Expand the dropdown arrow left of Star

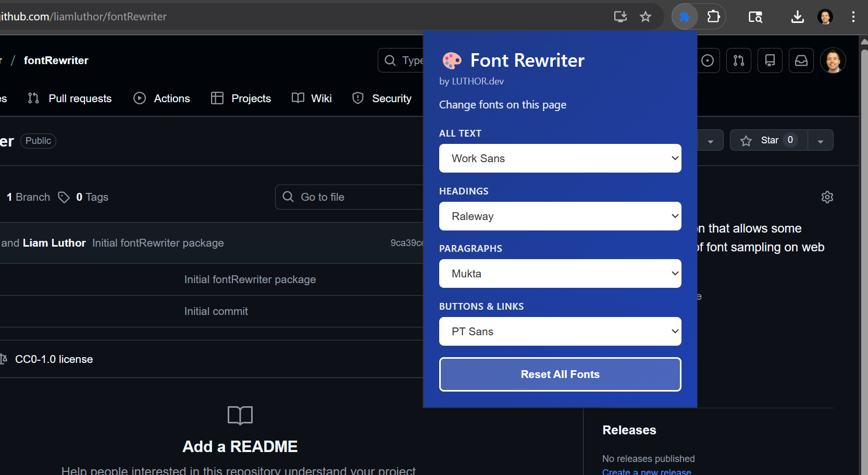click(710, 140)
